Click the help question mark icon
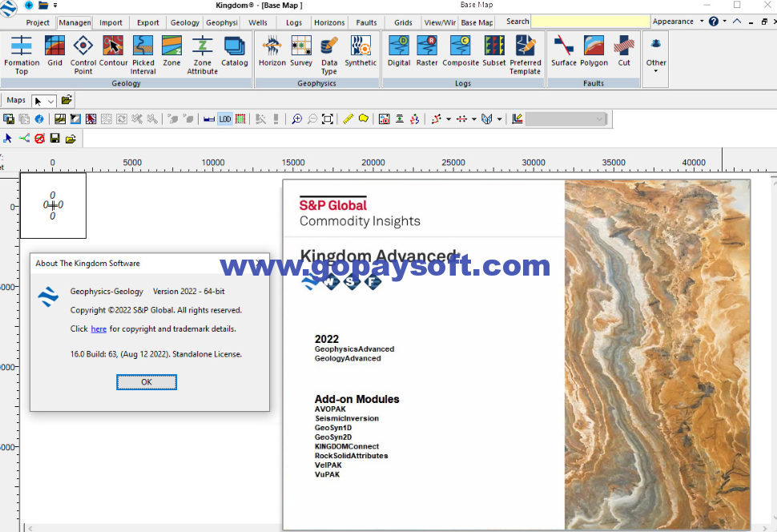Screen dimensions: 777x532 click(713, 22)
